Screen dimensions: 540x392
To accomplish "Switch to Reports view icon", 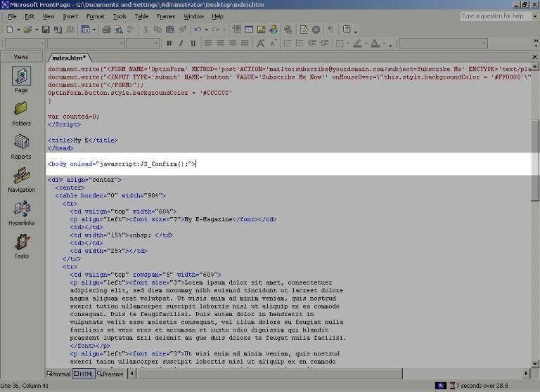I will (x=21, y=144).
